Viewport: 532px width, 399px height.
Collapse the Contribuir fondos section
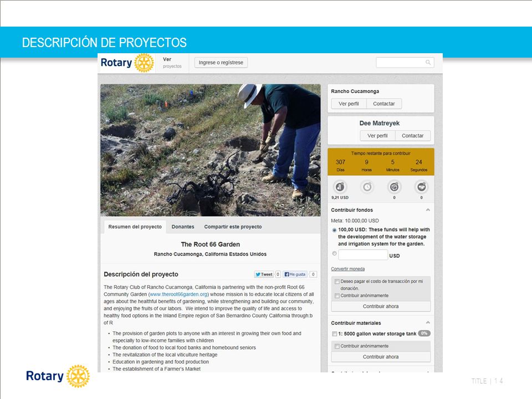pos(428,210)
